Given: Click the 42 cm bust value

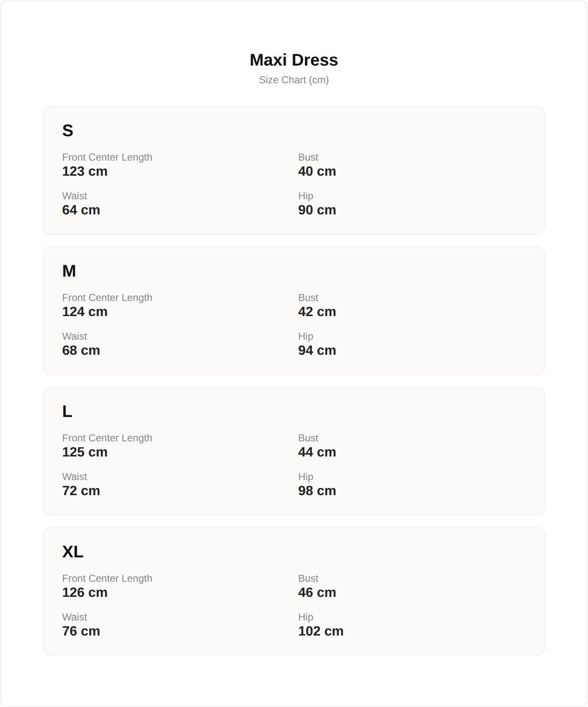Looking at the screenshot, I should coord(317,312).
